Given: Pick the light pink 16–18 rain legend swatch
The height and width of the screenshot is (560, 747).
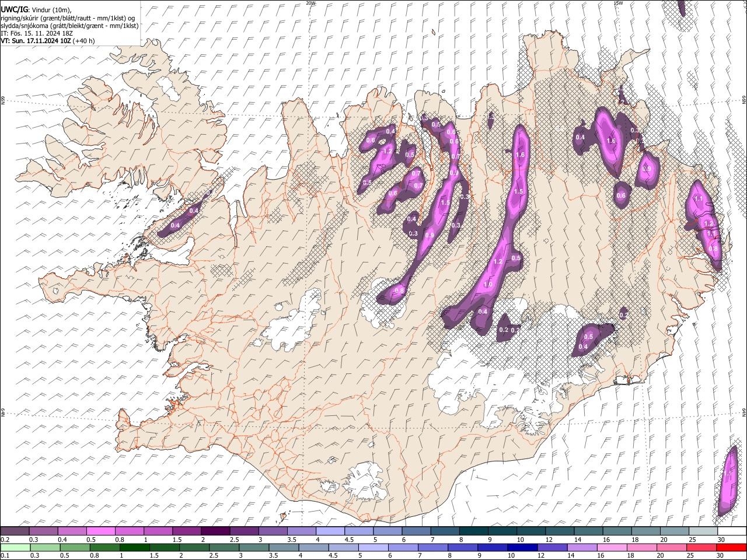Looking at the screenshot, I should (x=612, y=547).
